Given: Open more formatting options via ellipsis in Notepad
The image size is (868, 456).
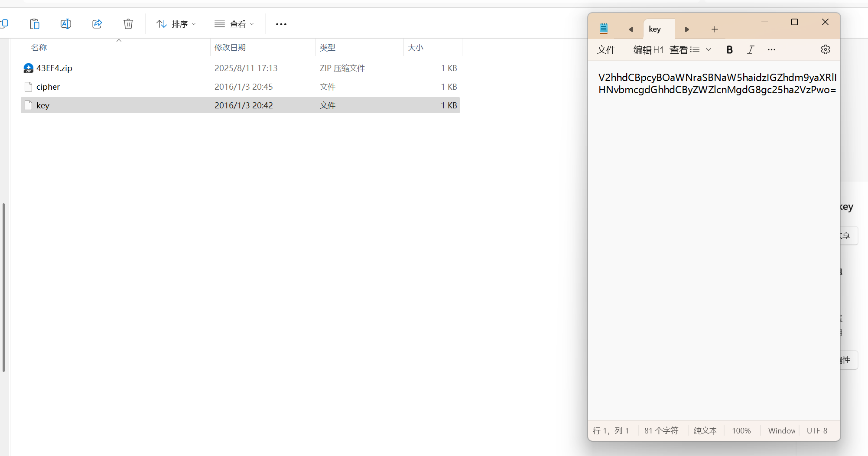Looking at the screenshot, I should pyautogui.click(x=771, y=49).
